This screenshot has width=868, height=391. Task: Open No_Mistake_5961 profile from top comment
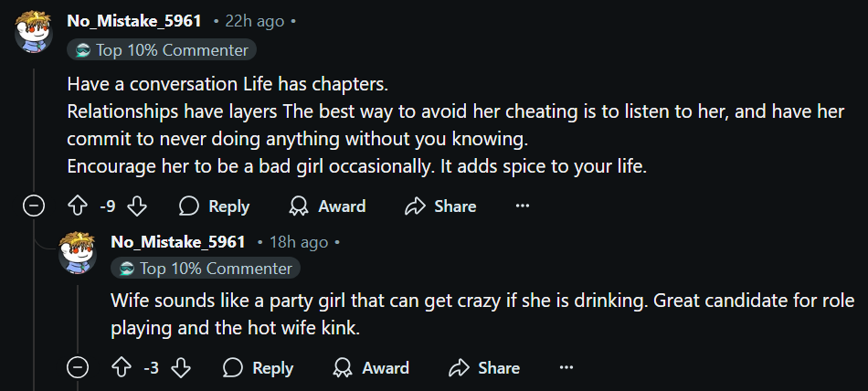click(134, 20)
